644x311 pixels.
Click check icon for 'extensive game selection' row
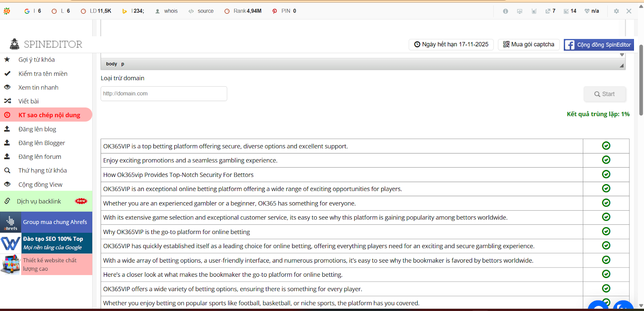coord(606,217)
